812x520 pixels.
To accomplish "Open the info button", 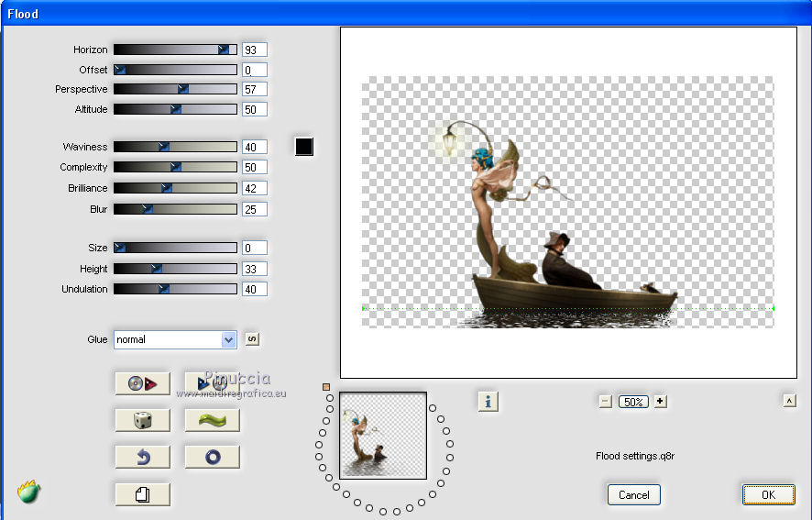I will tap(488, 402).
